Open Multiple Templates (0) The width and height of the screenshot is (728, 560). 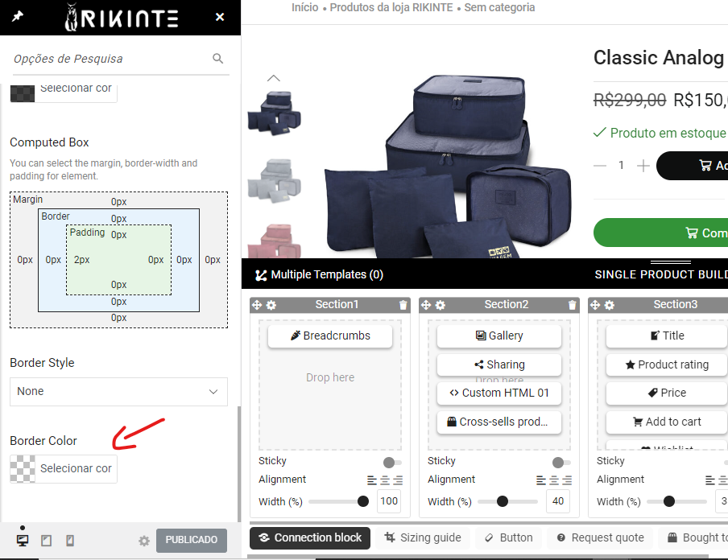click(x=320, y=274)
